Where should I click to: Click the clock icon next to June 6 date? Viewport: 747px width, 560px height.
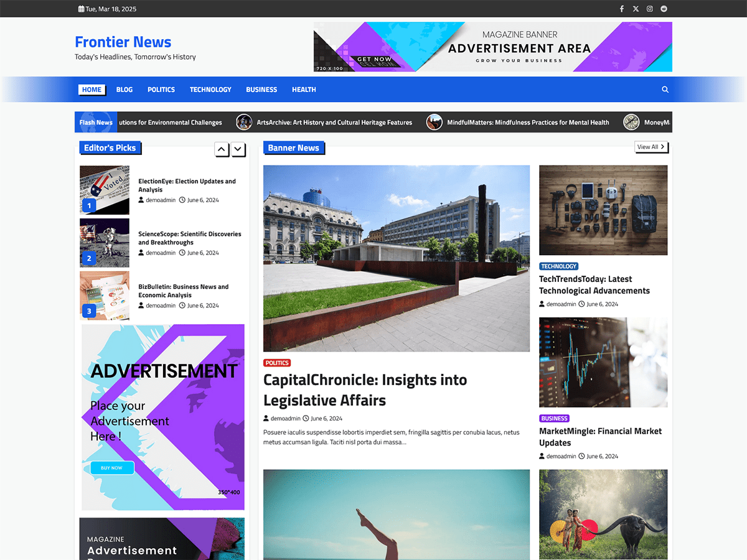306,418
